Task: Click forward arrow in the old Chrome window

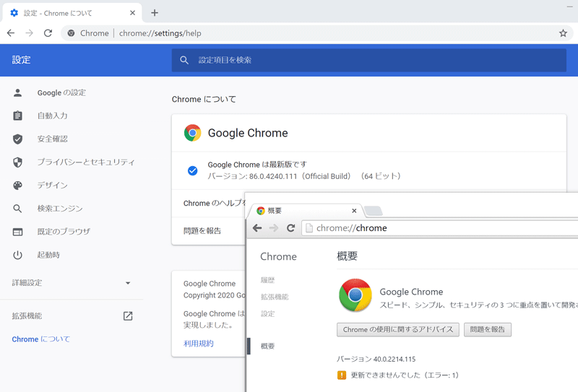Action: pos(274,228)
